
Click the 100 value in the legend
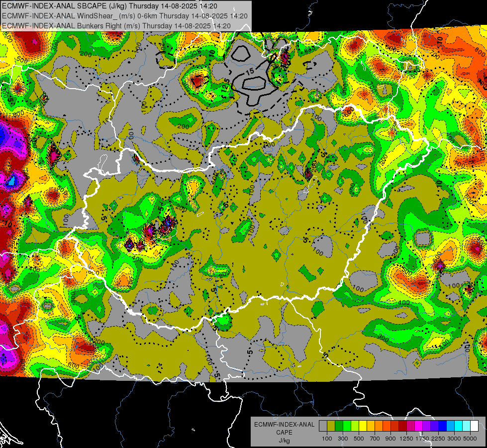click(327, 439)
